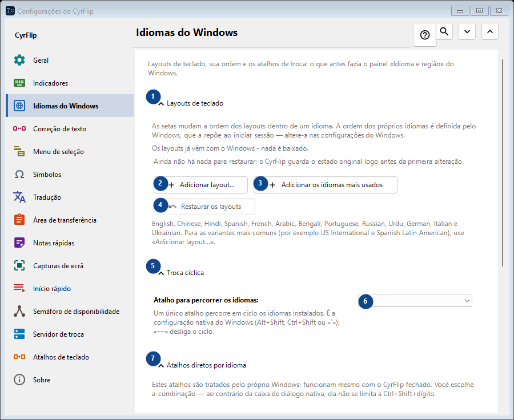Viewport: 514px width, 420px height.
Task: Open the Indicadores settings page
Action: [x=70, y=83]
